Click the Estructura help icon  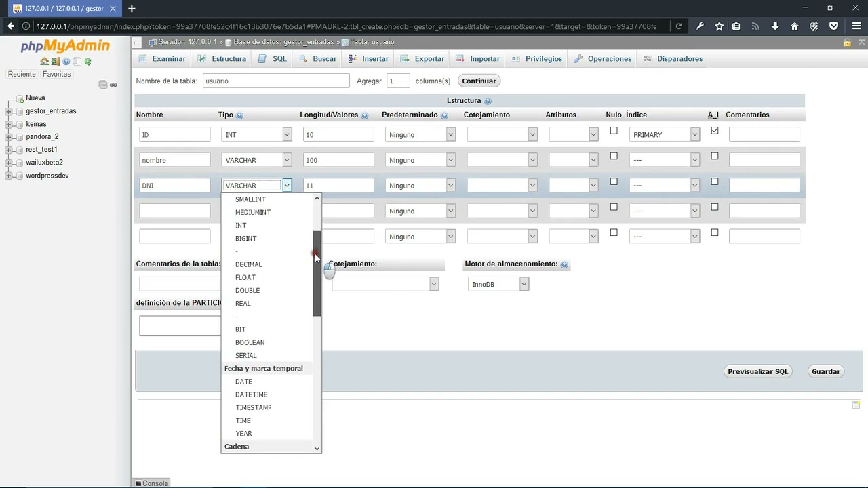tap(488, 101)
